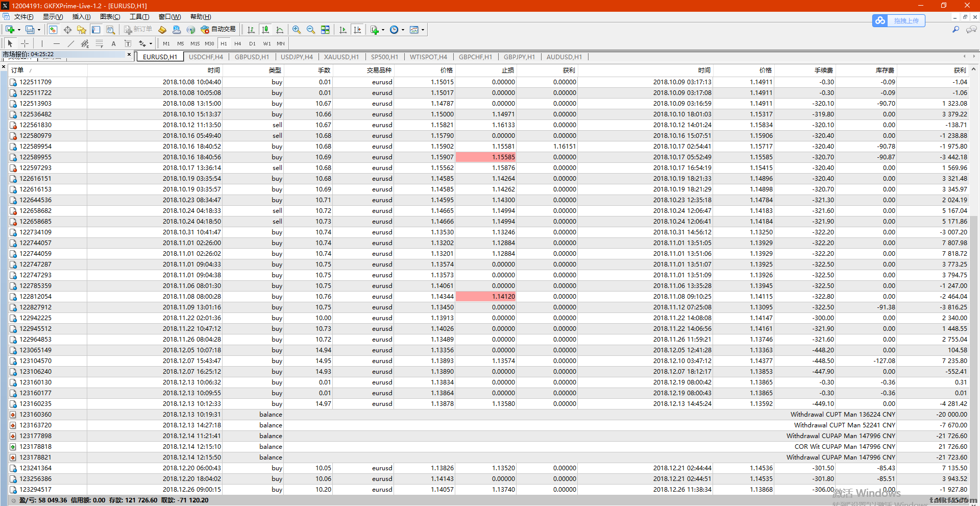The image size is (980, 506).
Task: Open a new chart window
Action: (x=10, y=30)
